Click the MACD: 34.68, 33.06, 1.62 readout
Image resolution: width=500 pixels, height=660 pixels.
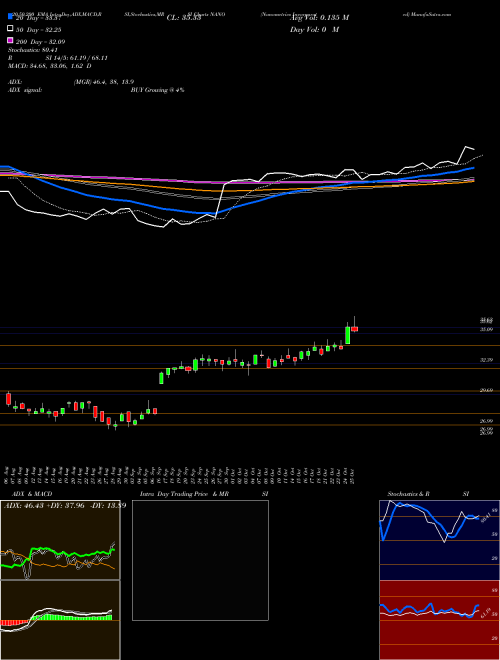click(50, 66)
